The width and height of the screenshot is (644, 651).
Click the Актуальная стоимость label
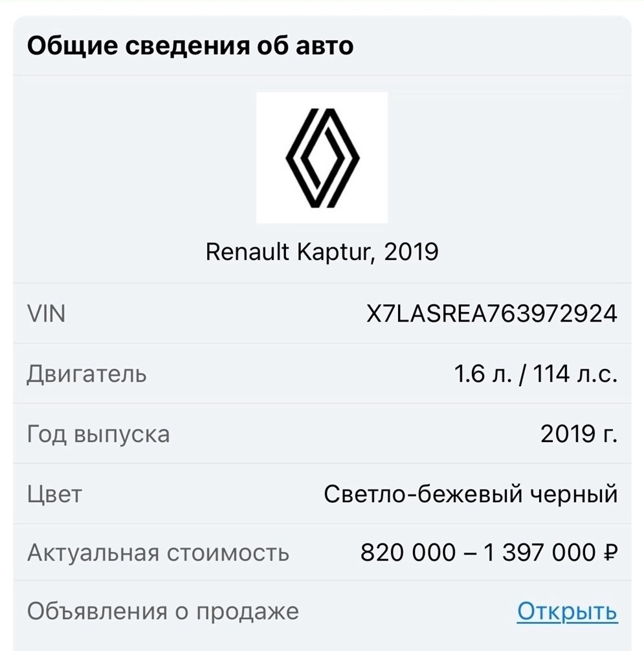(x=158, y=553)
